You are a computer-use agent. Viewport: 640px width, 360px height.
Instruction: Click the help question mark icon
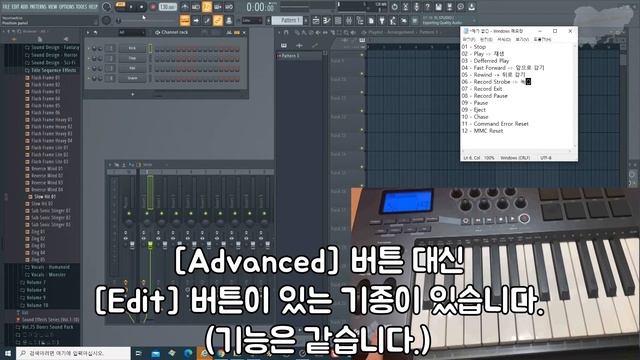click(x=427, y=7)
